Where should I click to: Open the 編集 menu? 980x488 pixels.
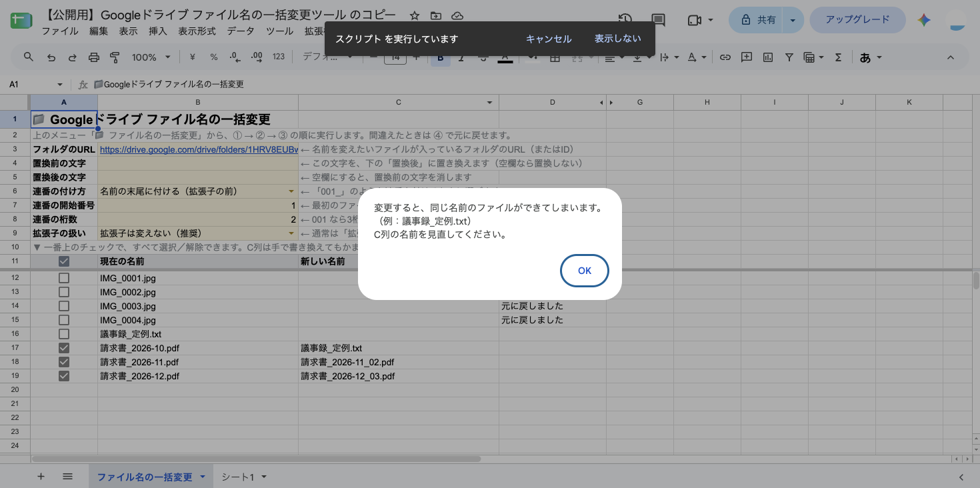(99, 31)
